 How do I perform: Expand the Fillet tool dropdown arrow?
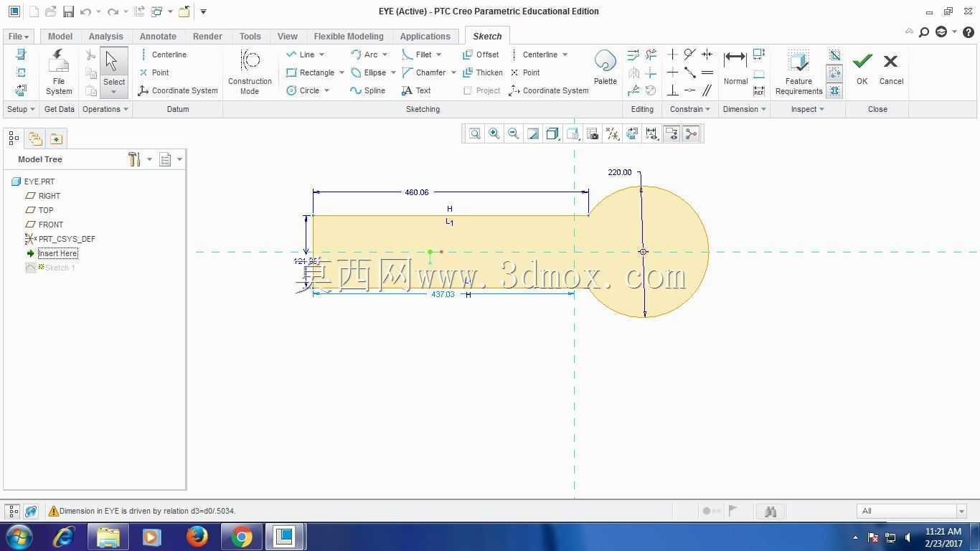(x=439, y=55)
